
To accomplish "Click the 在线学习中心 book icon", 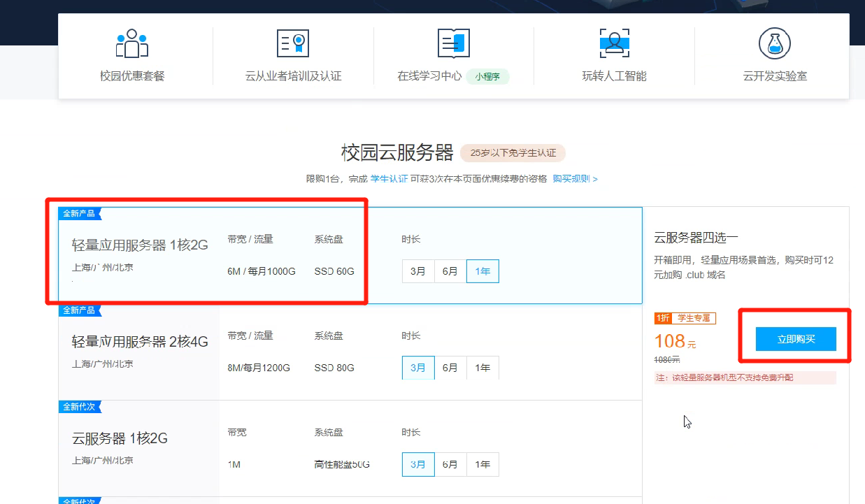I will point(454,43).
